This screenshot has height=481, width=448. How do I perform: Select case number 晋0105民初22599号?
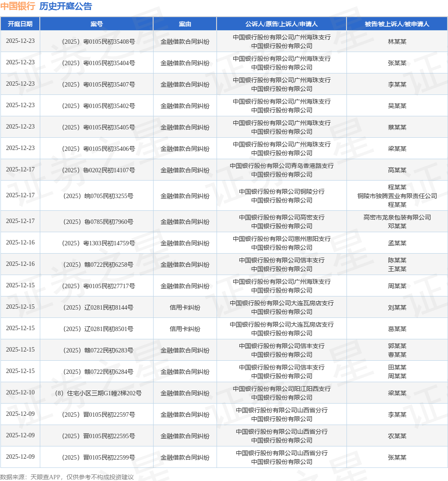tap(98, 458)
